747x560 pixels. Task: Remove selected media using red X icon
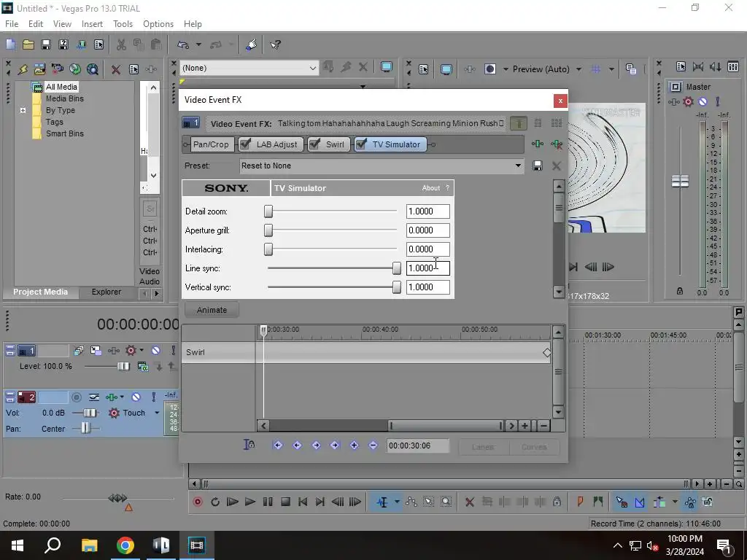coord(115,69)
